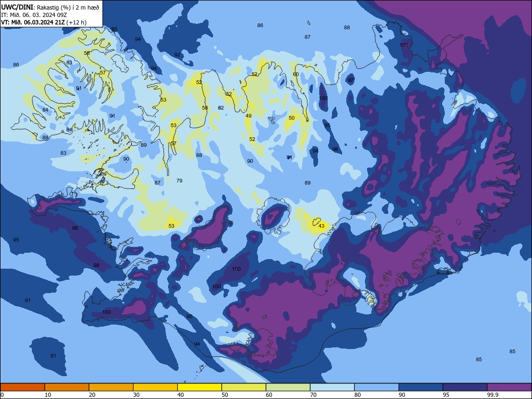
Task: Click the 'Rakastig (%) í 2 m hæð' label
Action: (68, 7)
